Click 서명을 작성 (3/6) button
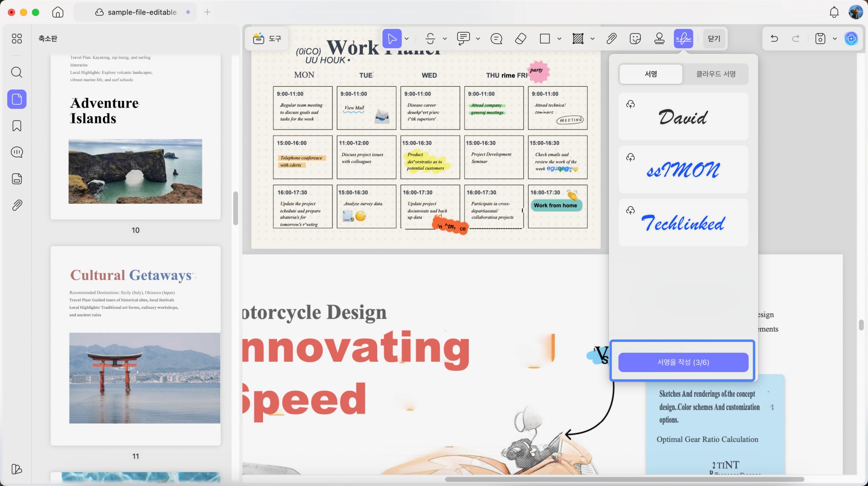Image resolution: width=868 pixels, height=486 pixels. (683, 362)
